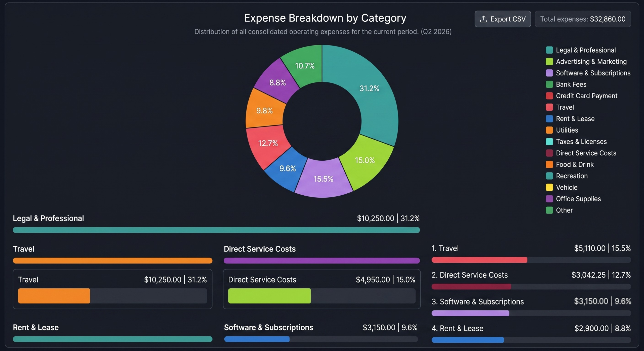The height and width of the screenshot is (351, 644).
Task: Click the Export CSV button
Action: point(503,19)
